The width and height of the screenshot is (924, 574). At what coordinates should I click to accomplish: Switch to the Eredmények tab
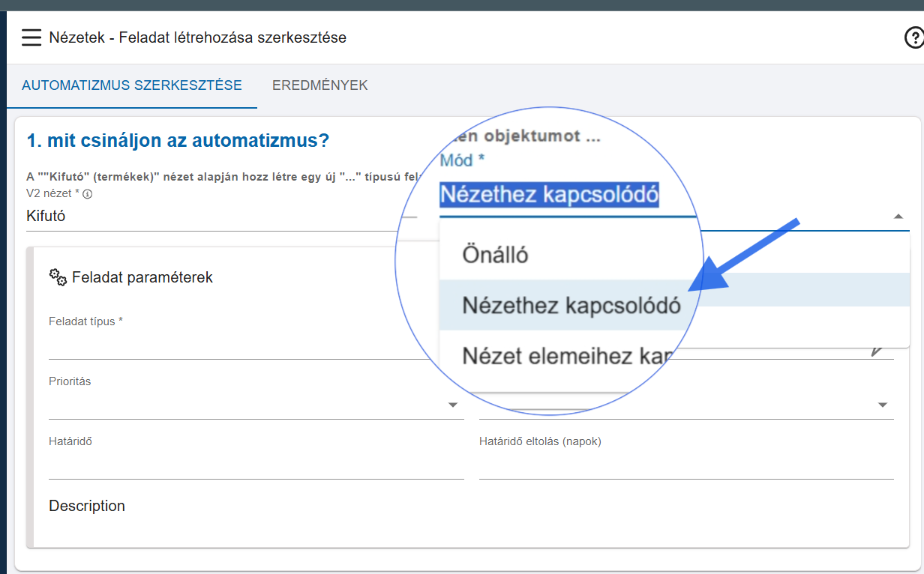point(319,85)
